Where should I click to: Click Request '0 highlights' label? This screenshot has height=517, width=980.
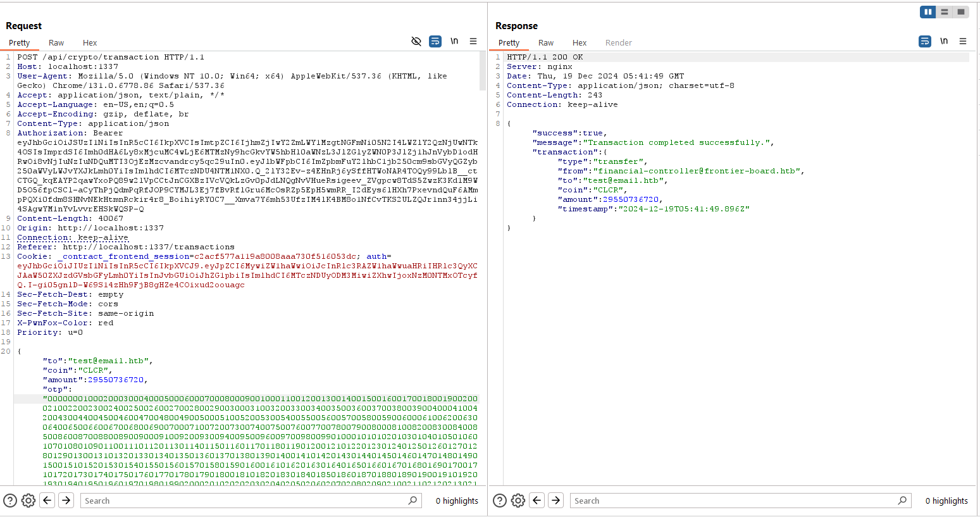pos(457,501)
